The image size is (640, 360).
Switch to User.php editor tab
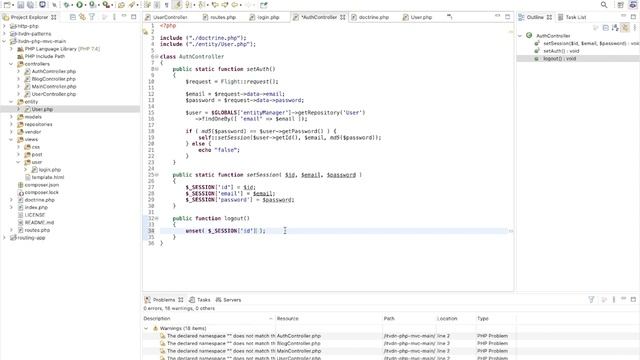pyautogui.click(x=417, y=17)
